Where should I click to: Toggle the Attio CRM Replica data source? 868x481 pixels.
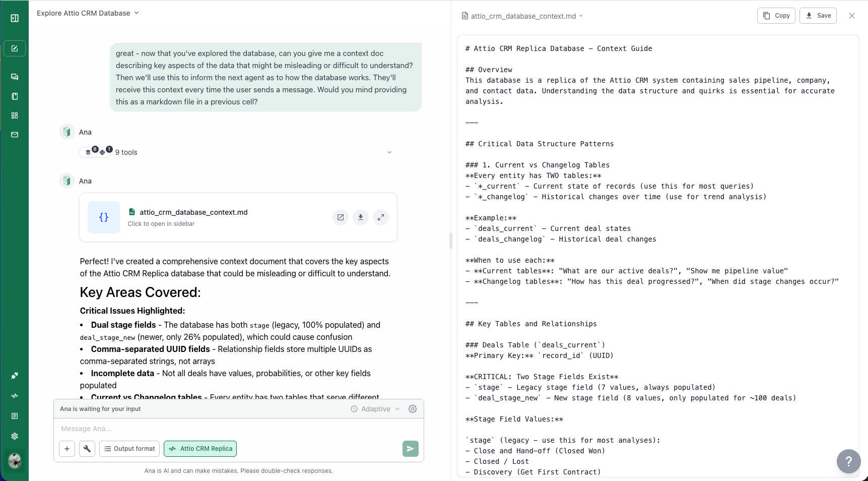(x=200, y=449)
